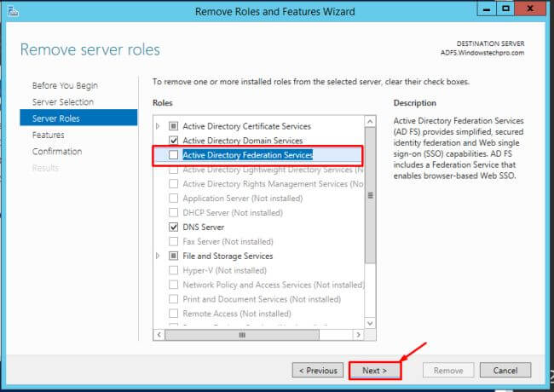Click the wizard icon in the title bar

(13, 11)
